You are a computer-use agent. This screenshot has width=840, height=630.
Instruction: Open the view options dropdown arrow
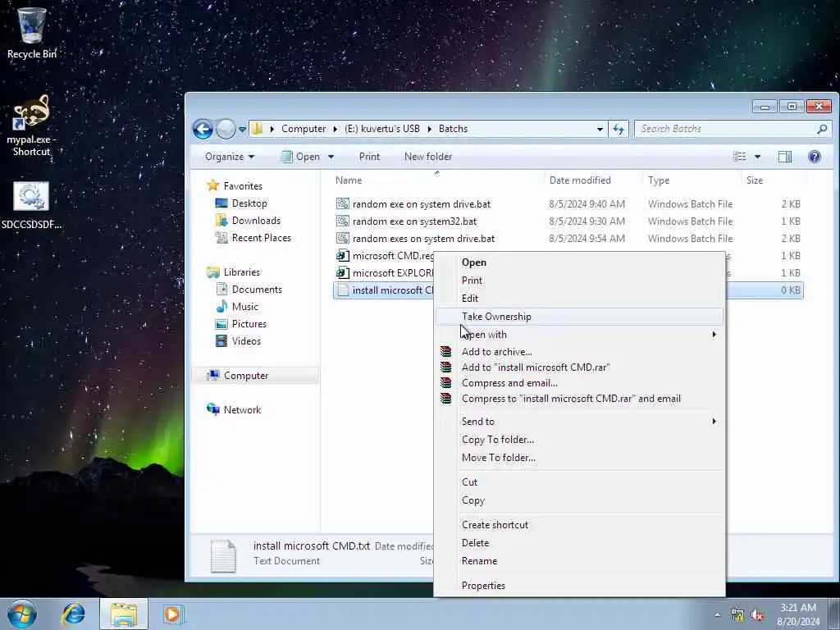(x=757, y=157)
